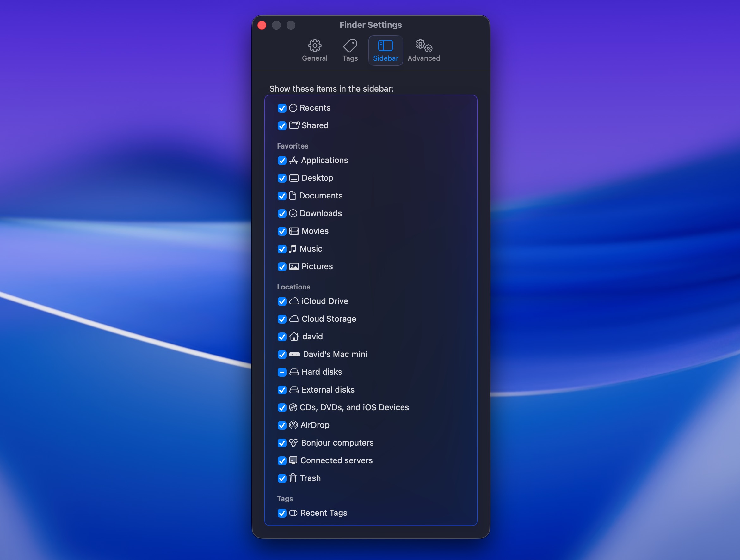Switch to the Tags settings tab
740x560 pixels.
point(350,50)
